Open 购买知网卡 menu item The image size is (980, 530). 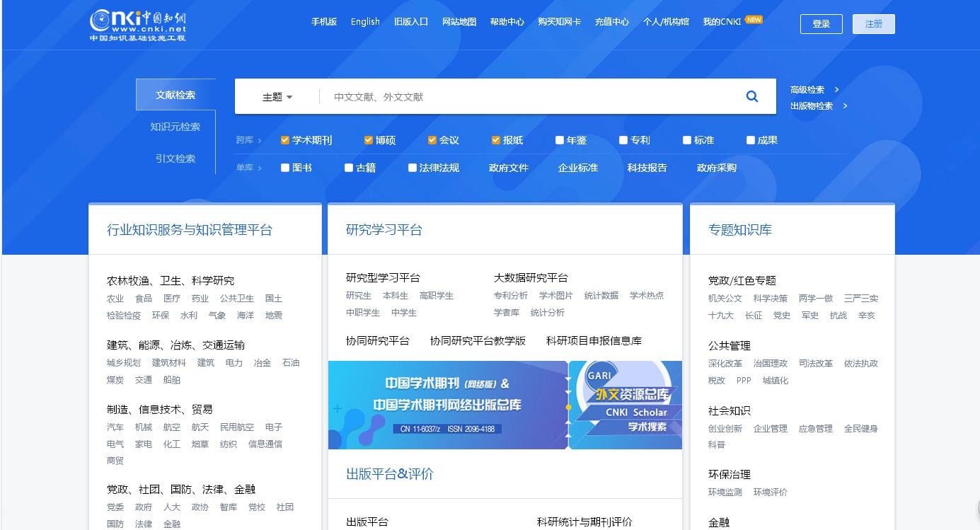560,22
